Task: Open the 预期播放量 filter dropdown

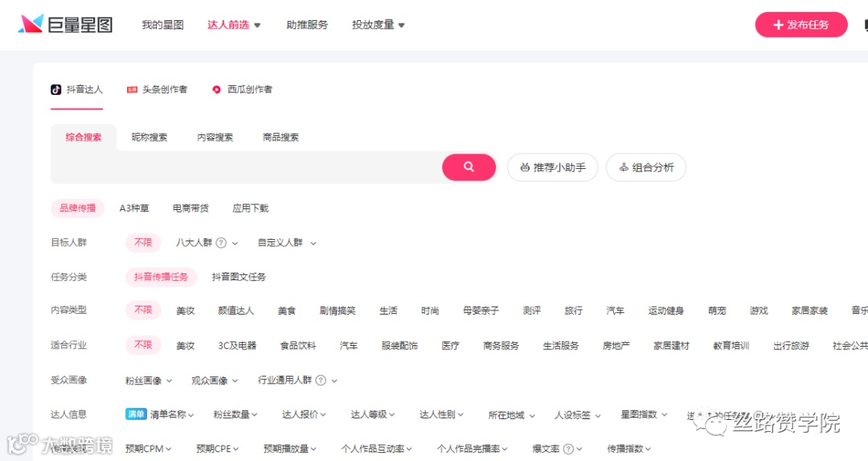Action: tap(289, 449)
